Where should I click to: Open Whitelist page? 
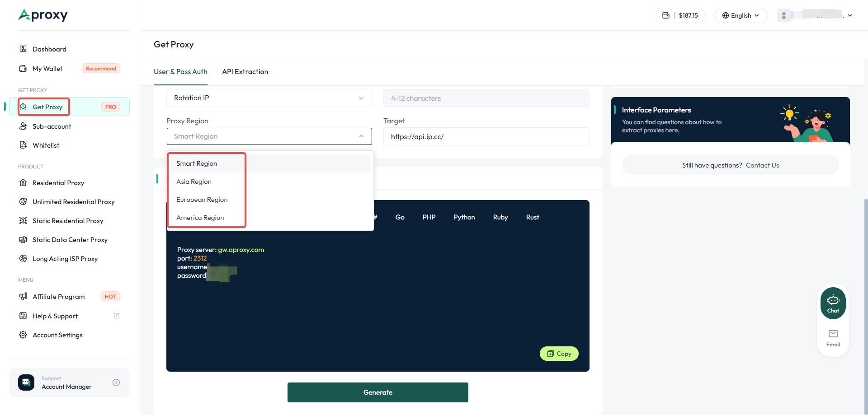(x=46, y=145)
